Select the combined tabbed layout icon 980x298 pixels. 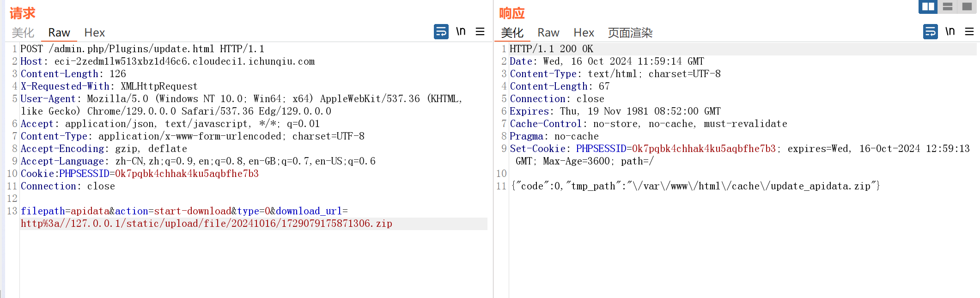coord(967,6)
